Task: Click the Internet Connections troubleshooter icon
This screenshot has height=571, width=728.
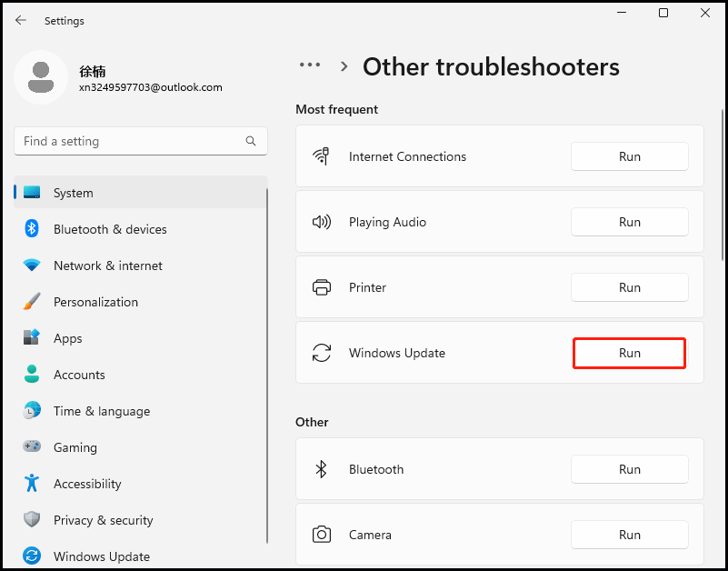Action: pyautogui.click(x=322, y=156)
